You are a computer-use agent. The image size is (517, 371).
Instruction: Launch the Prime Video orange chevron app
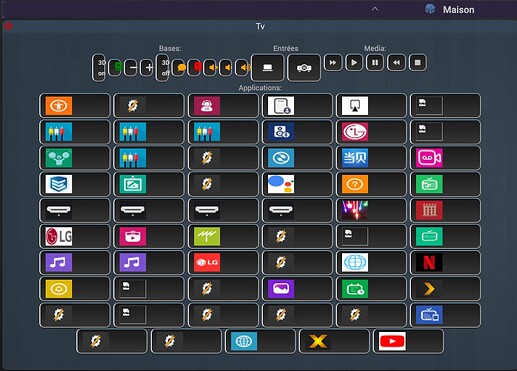[445, 289]
